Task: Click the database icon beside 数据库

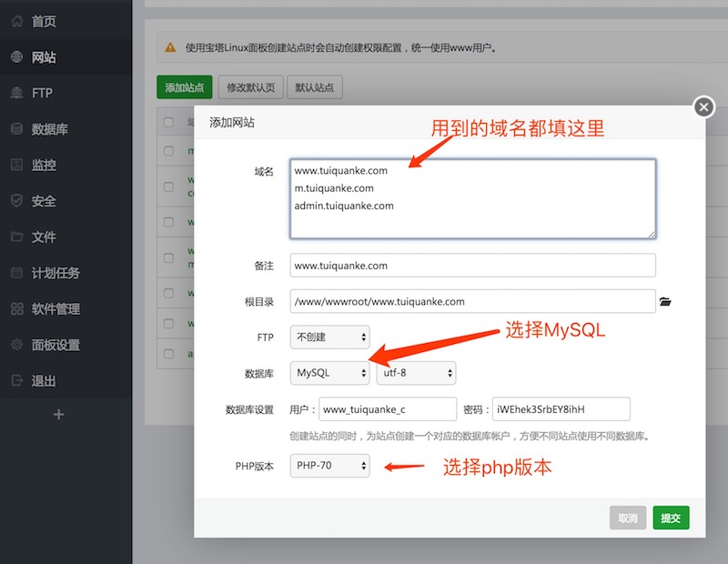Action: coord(16,129)
